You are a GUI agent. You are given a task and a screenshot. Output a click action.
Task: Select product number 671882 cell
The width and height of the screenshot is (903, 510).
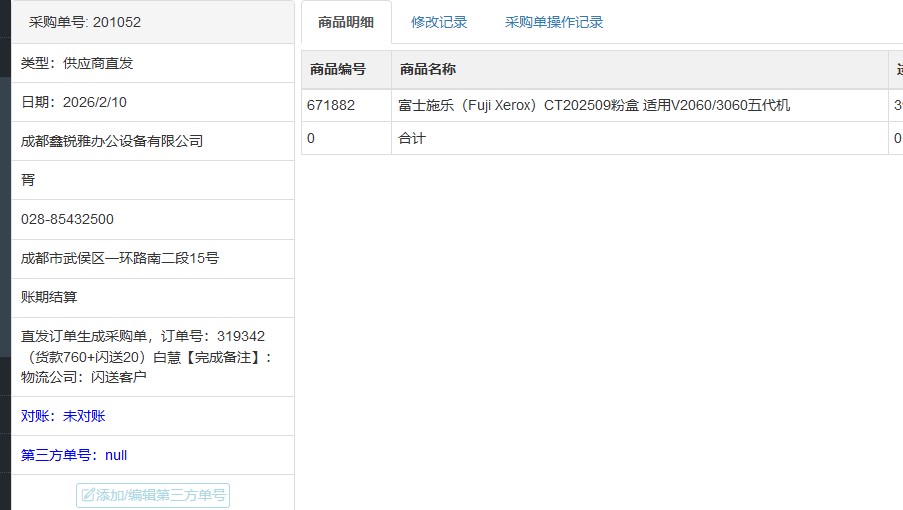point(331,105)
